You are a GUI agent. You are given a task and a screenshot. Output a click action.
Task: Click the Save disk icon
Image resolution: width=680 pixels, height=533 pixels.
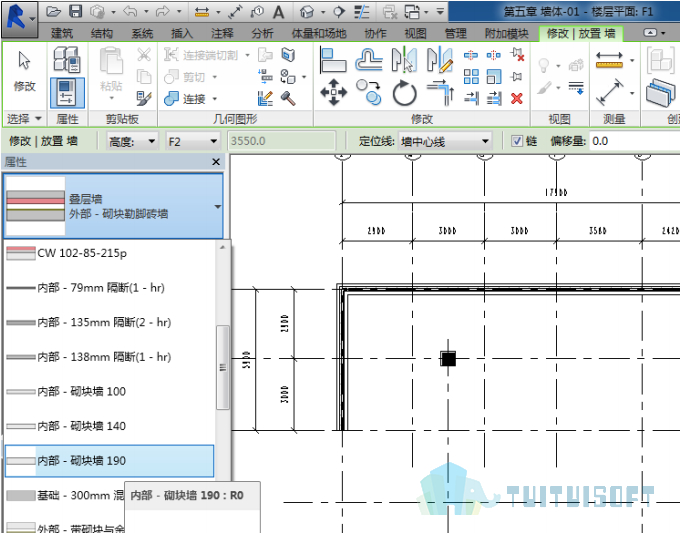76,12
